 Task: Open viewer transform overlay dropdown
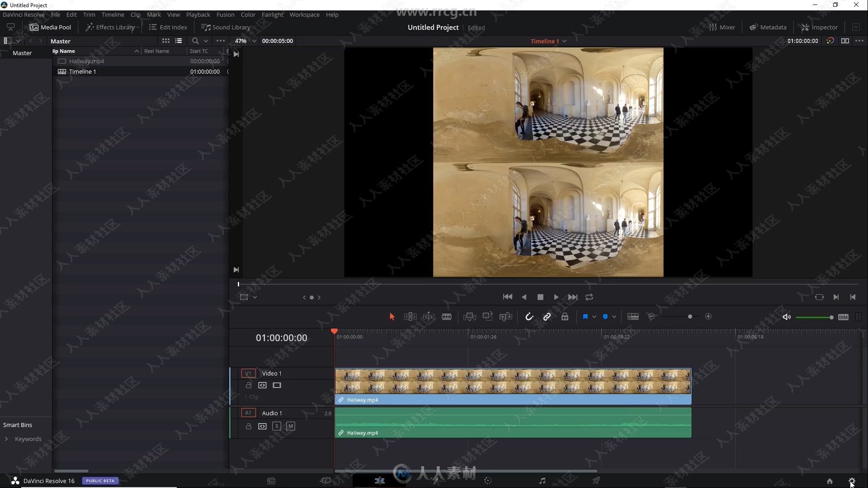click(x=255, y=297)
